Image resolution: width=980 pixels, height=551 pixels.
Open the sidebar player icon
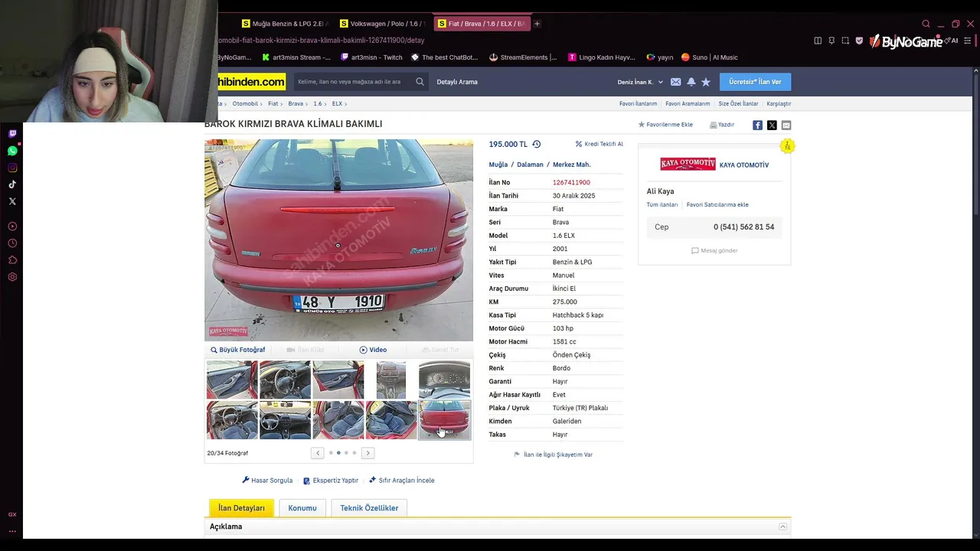pos(12,227)
